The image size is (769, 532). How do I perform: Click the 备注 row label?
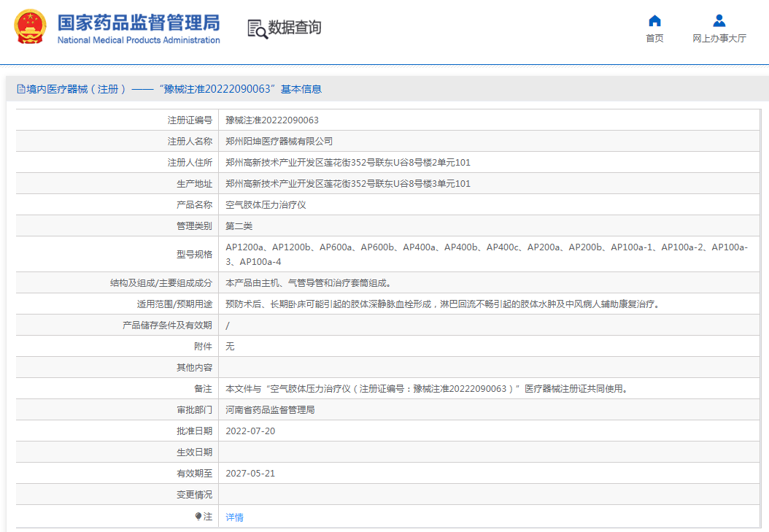coord(203,388)
